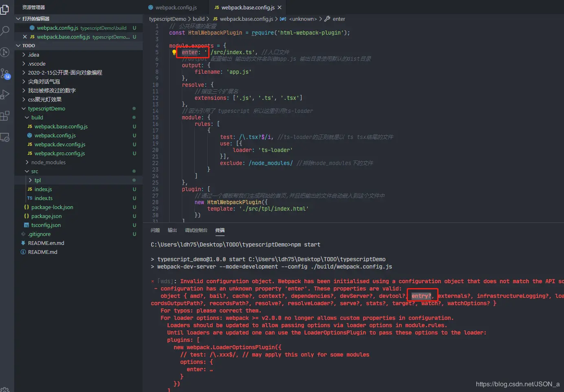Open index.js in src folder
Screen dimensions: 564x392
(x=78, y=189)
